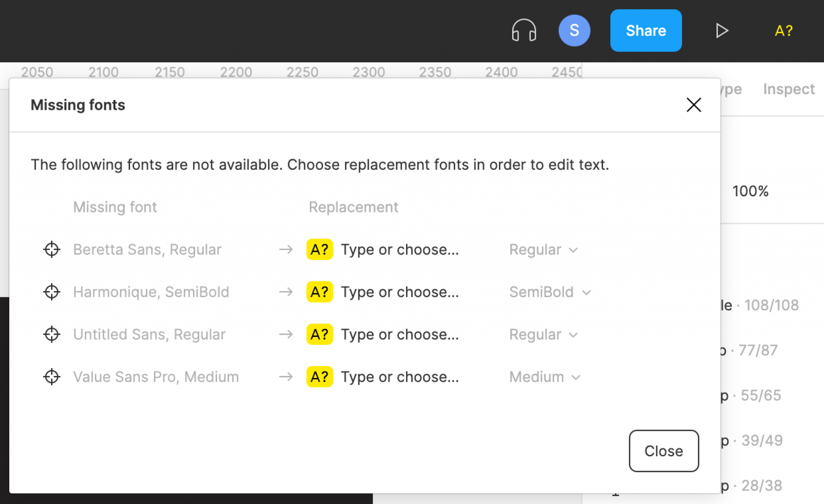Open the Regular weight dropdown for Beretta Sans
Screen dimensions: 824x504
click(x=543, y=249)
